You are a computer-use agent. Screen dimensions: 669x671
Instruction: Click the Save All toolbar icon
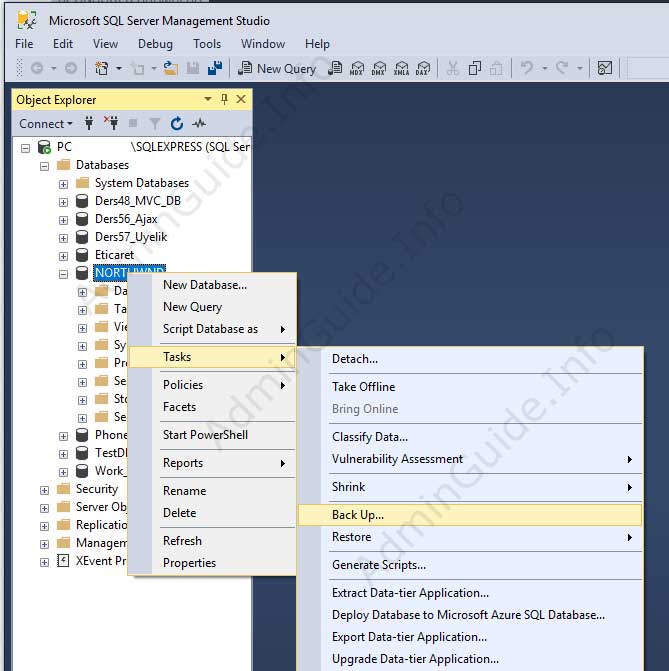click(x=215, y=68)
